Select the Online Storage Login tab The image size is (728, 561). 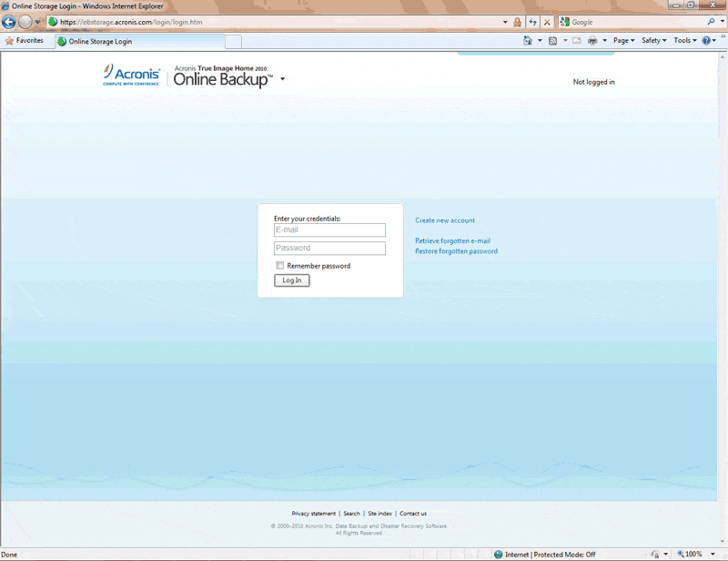140,41
